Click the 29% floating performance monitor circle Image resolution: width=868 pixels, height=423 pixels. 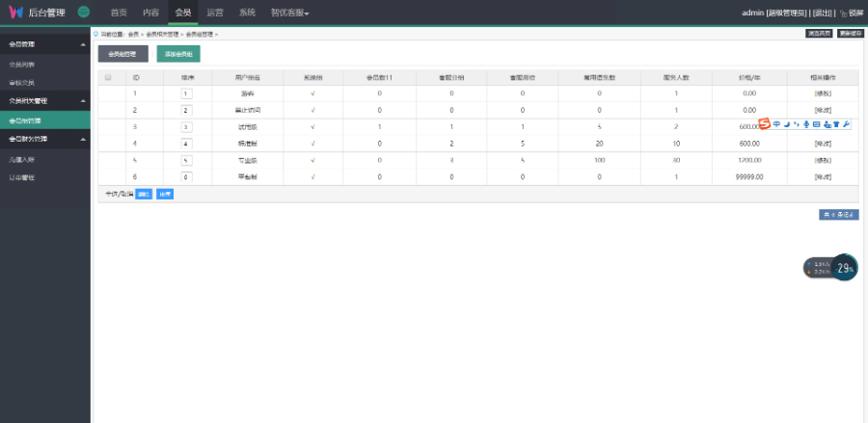(x=845, y=268)
